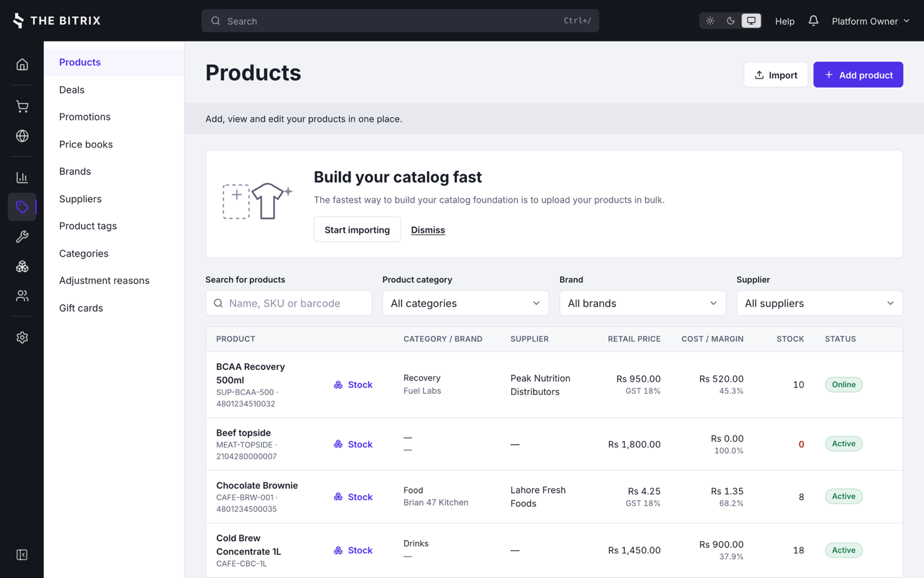The height and width of the screenshot is (578, 924).
Task: Open Beef topside product
Action: pyautogui.click(x=243, y=433)
